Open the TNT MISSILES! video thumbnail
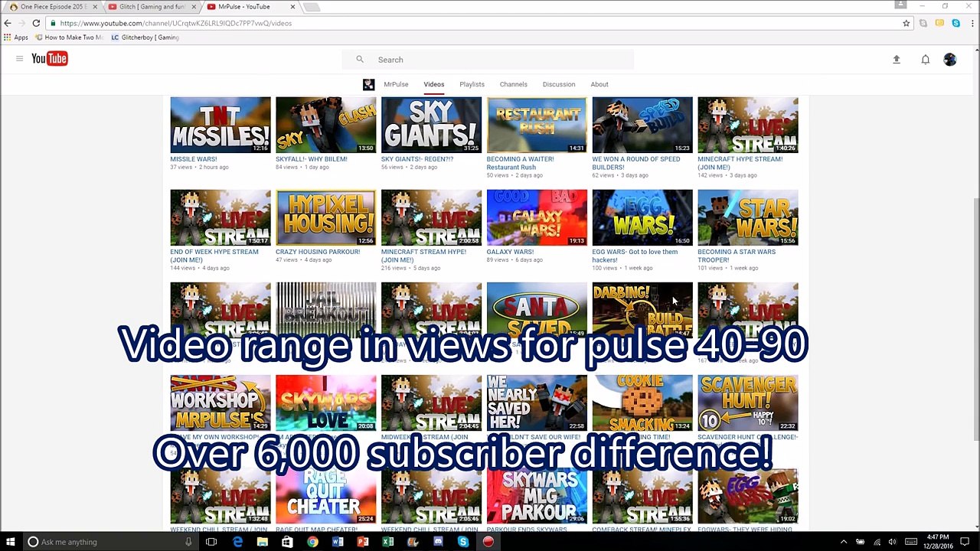Viewport: 980px width, 551px height. tap(220, 125)
